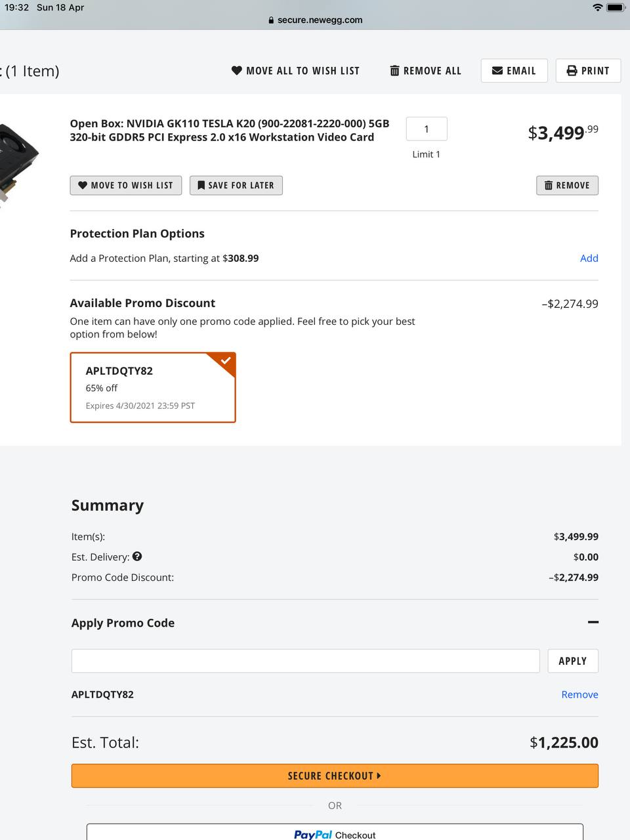630x840 pixels.
Task: Open the Tesla K20 product title link
Action: click(230, 130)
